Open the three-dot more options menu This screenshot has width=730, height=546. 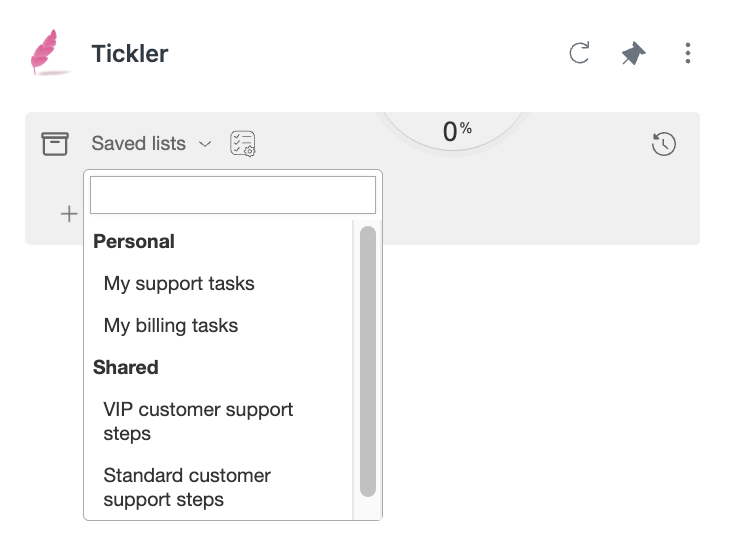[688, 53]
